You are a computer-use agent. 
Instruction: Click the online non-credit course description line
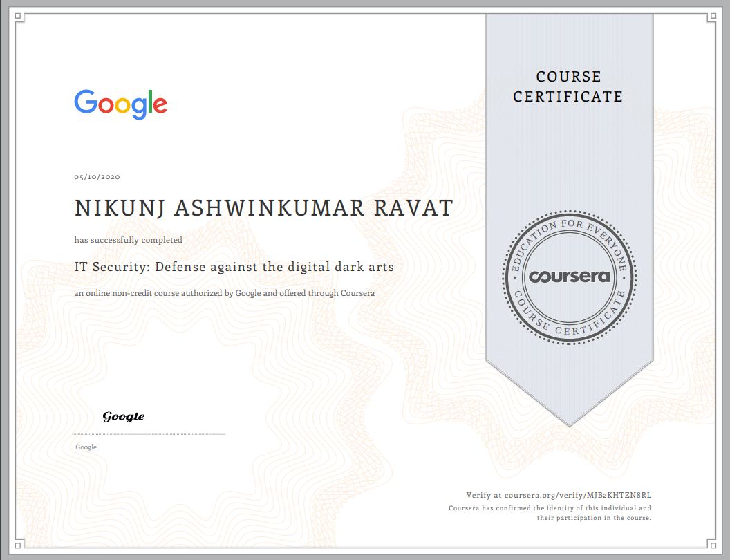225,293
